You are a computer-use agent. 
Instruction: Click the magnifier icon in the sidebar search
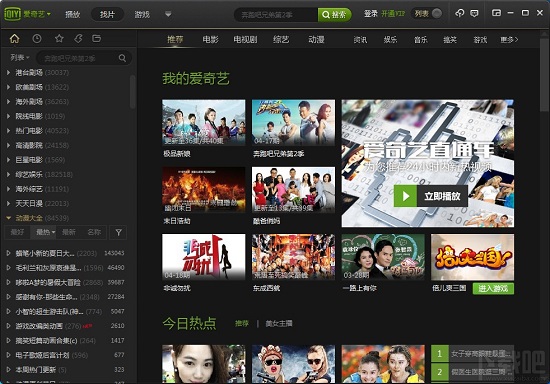click(122, 58)
